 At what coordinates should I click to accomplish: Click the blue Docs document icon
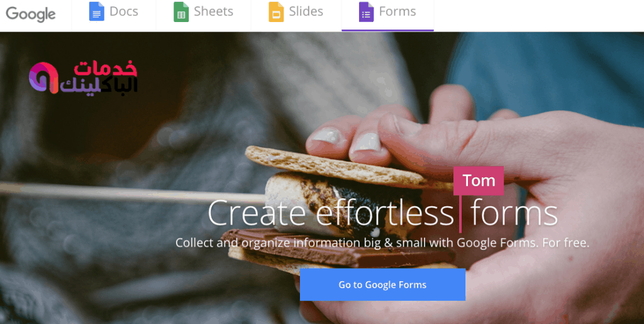click(96, 11)
